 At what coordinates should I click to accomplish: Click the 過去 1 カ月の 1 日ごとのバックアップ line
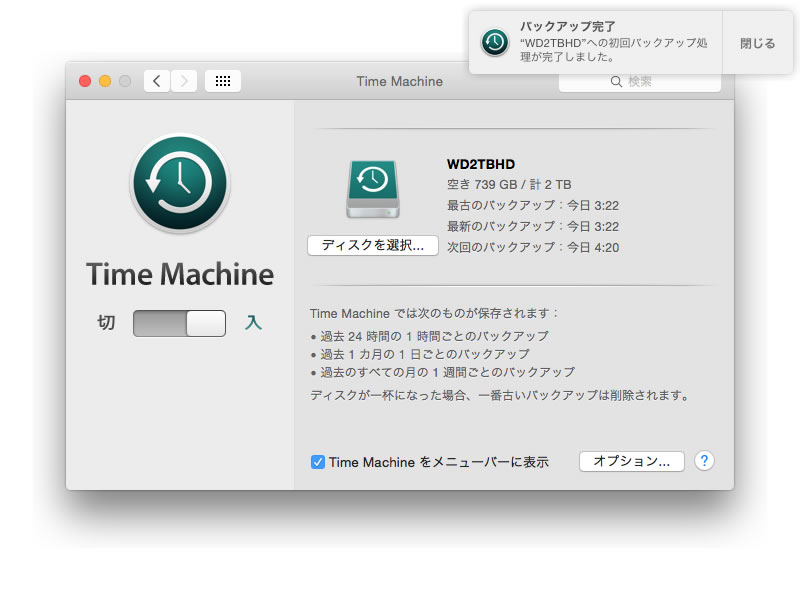pyautogui.click(x=420, y=354)
